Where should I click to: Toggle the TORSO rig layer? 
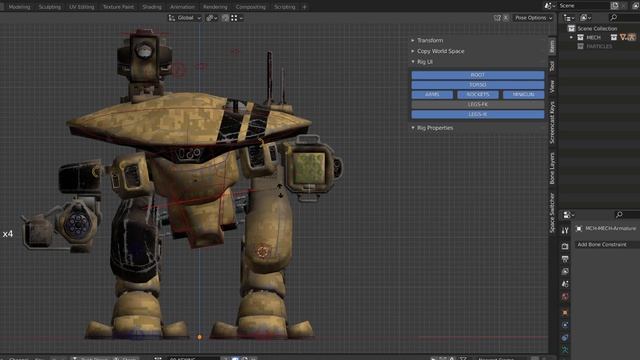tap(478, 85)
